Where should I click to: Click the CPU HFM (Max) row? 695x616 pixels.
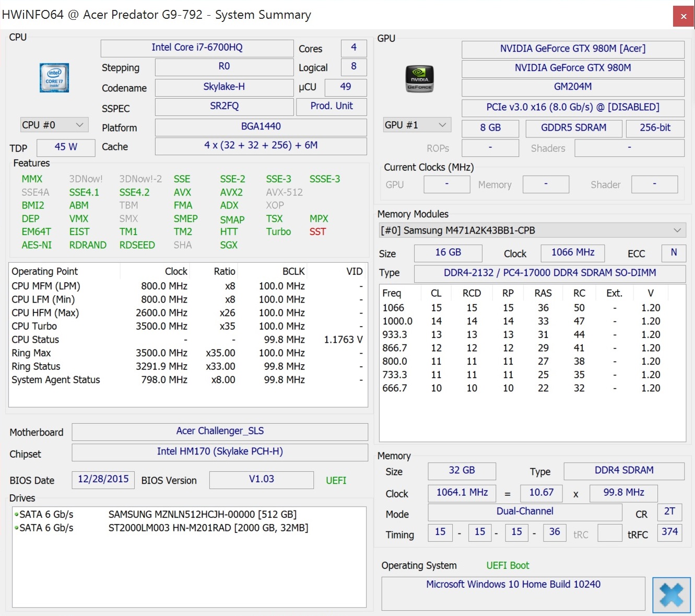coord(187,313)
